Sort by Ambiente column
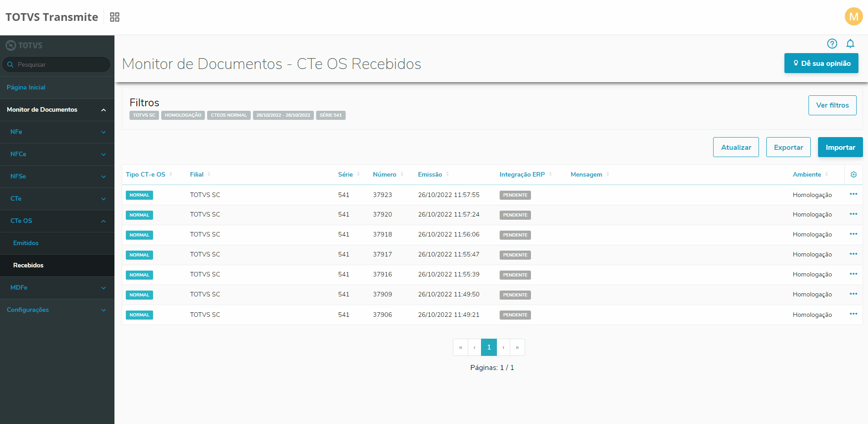Viewport: 868px width, 424px height. click(x=811, y=174)
